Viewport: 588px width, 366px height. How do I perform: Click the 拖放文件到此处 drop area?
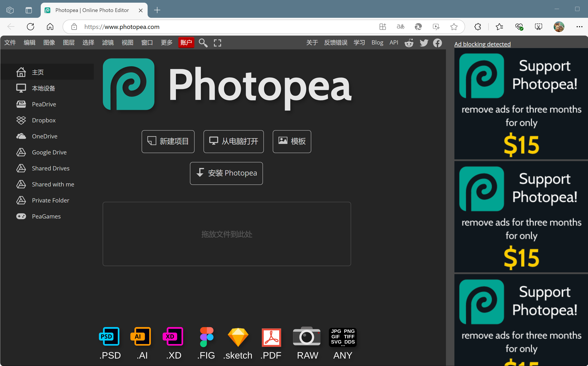[x=227, y=234]
